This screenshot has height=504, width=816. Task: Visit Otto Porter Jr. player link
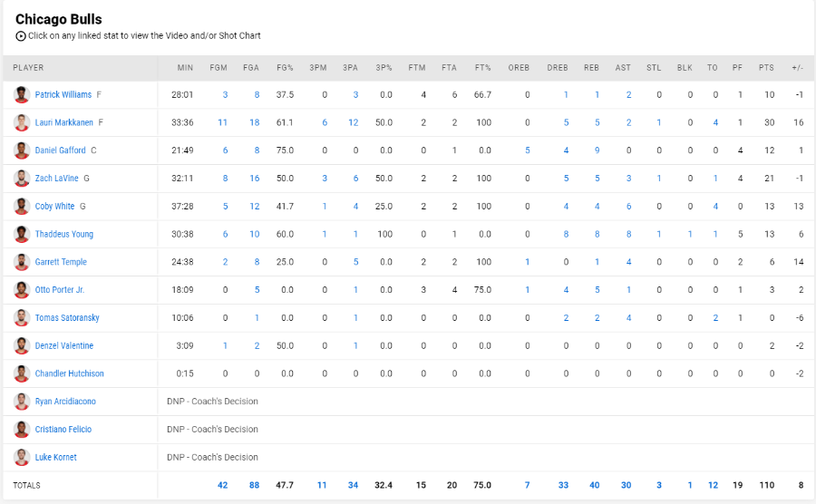(x=59, y=290)
